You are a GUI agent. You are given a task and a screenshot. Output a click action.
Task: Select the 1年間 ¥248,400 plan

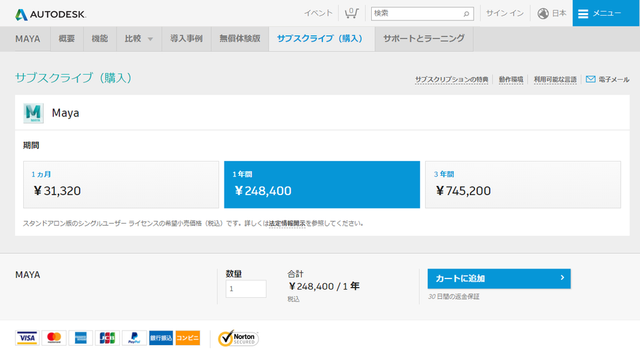(322, 184)
